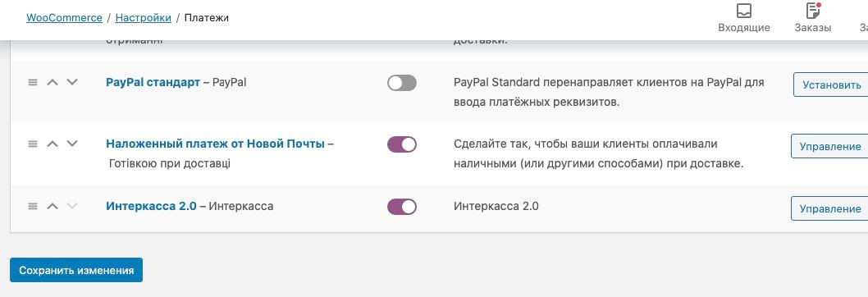This screenshot has width=868, height=297.
Task: Grab the drag handle for PayPal стандарт
Action: pos(33,82)
